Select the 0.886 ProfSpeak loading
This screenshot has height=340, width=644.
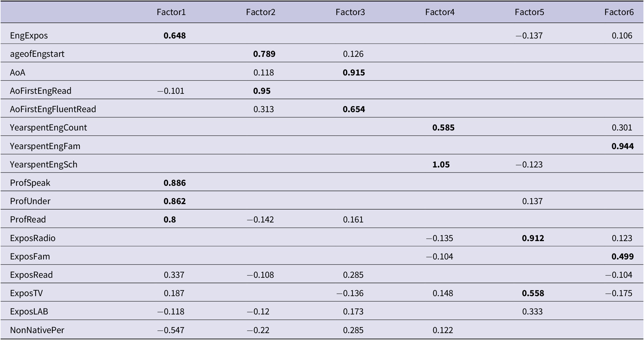175,183
